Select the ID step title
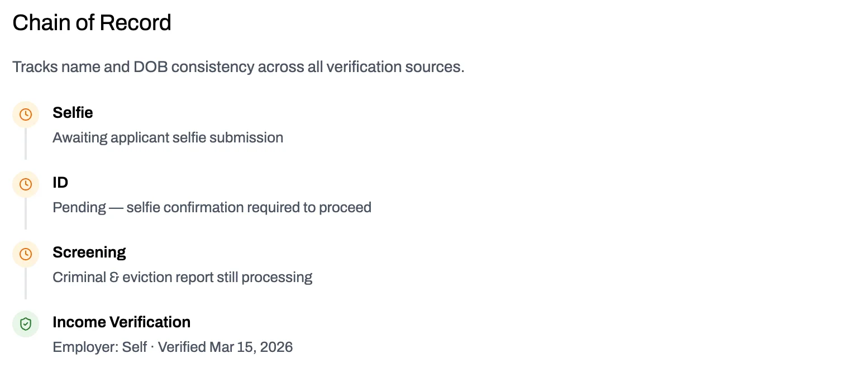Viewport: 868px width, 372px height. (60, 183)
